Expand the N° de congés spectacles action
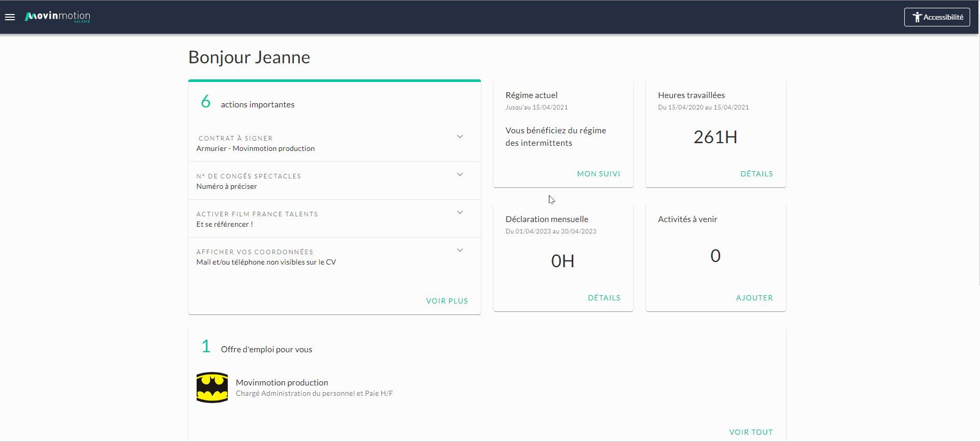The width and height of the screenshot is (980, 442). click(460, 175)
